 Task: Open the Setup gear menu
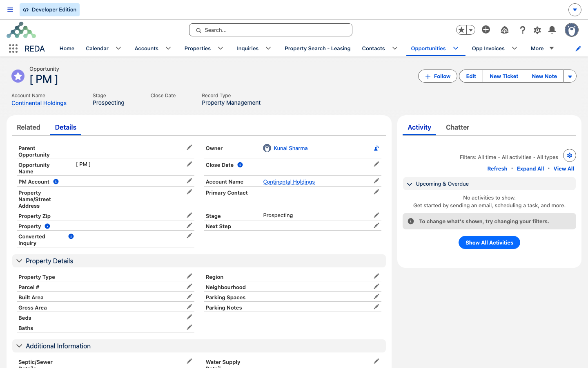(537, 30)
